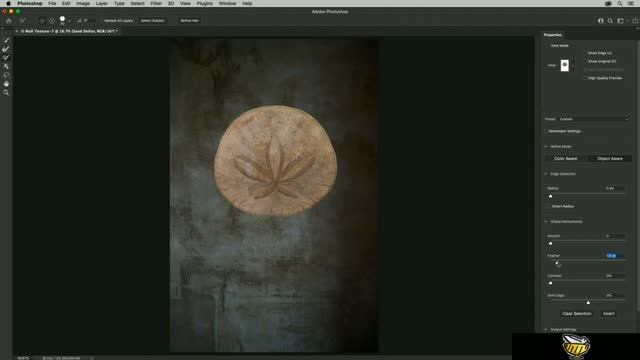
Task: Toggle Remember Settings checkbox
Action: [546, 131]
